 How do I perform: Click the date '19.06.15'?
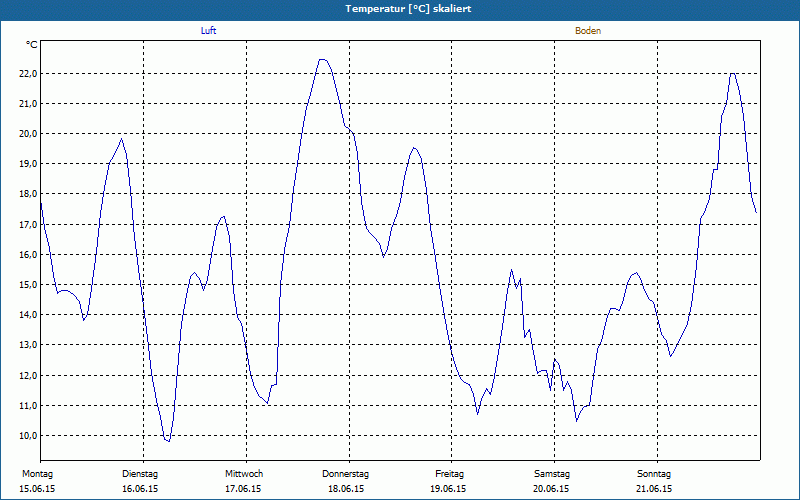(448, 489)
